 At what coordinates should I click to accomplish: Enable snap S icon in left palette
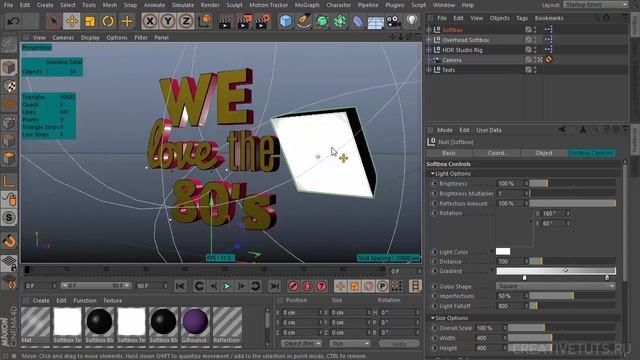pos(9,218)
